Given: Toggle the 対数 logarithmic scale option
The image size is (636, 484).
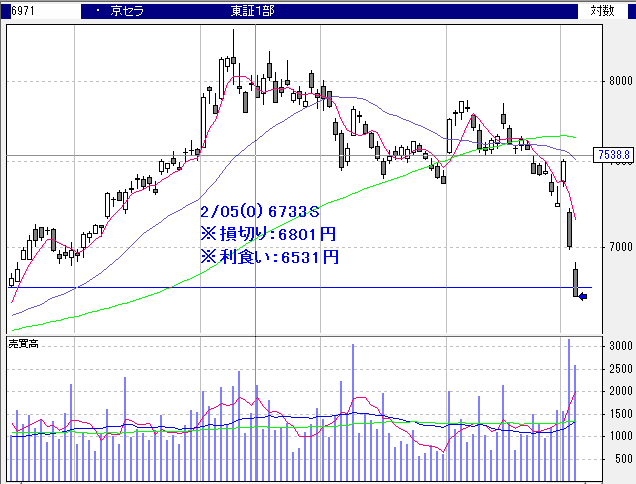Looking at the screenshot, I should point(602,10).
